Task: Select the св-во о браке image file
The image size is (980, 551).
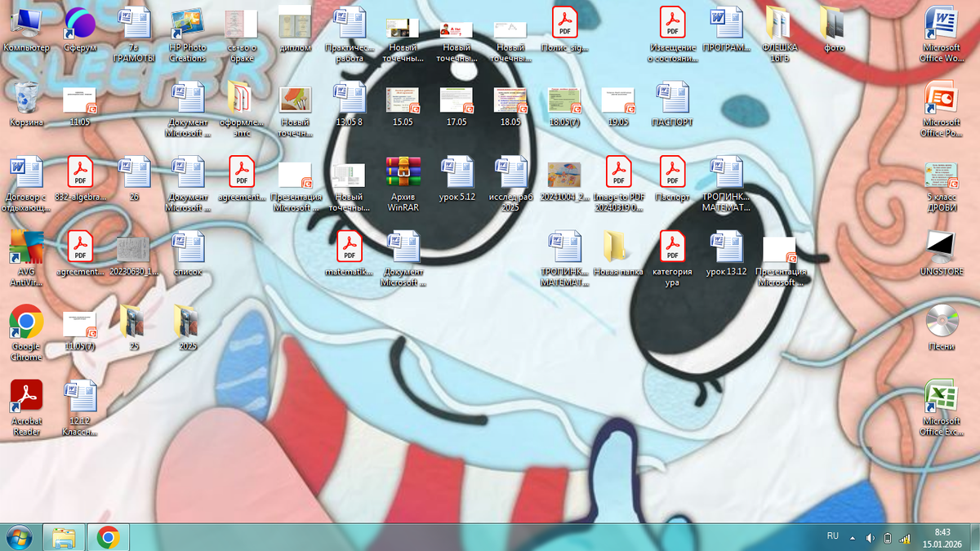Action: [x=242, y=34]
